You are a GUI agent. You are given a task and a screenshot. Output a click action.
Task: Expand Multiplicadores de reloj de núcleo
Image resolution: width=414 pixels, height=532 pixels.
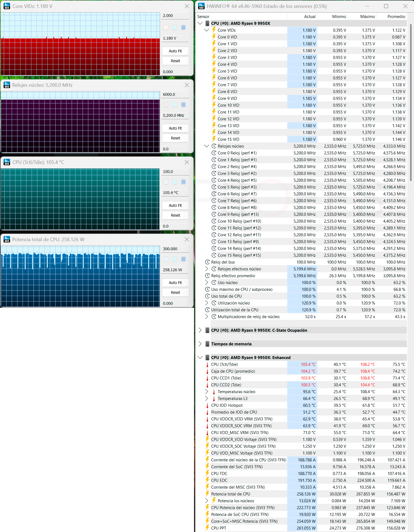(x=207, y=316)
